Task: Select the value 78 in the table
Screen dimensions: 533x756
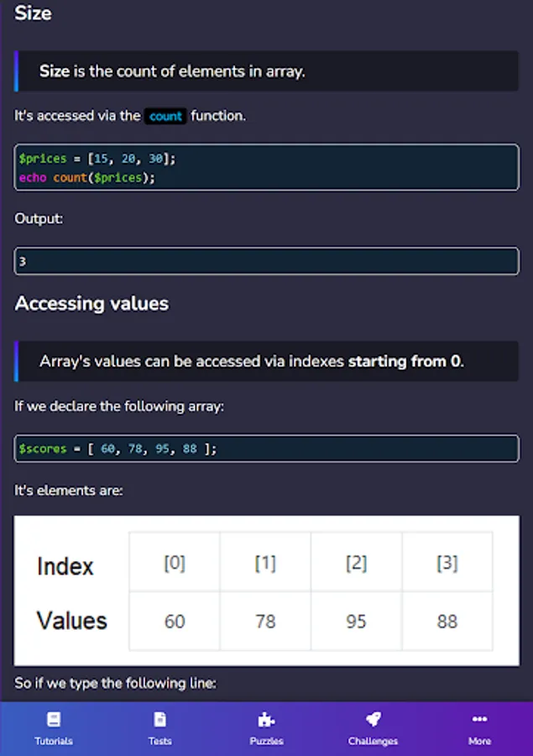Action: coord(265,622)
